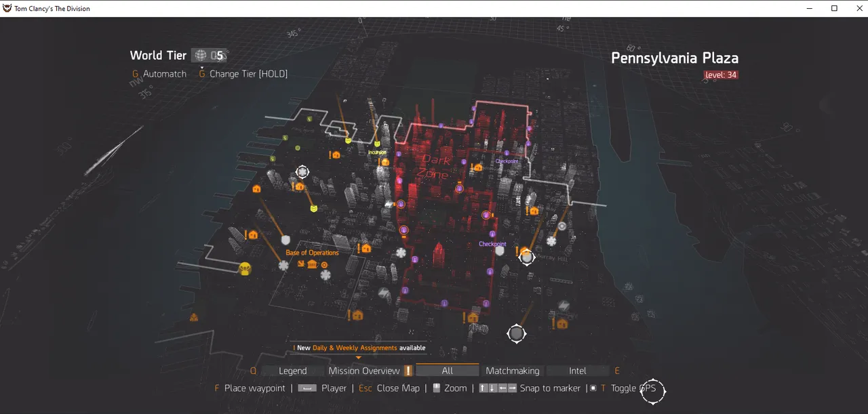Click the target ring icon beside base building
Viewport: 868px width, 414px height.
(324, 264)
